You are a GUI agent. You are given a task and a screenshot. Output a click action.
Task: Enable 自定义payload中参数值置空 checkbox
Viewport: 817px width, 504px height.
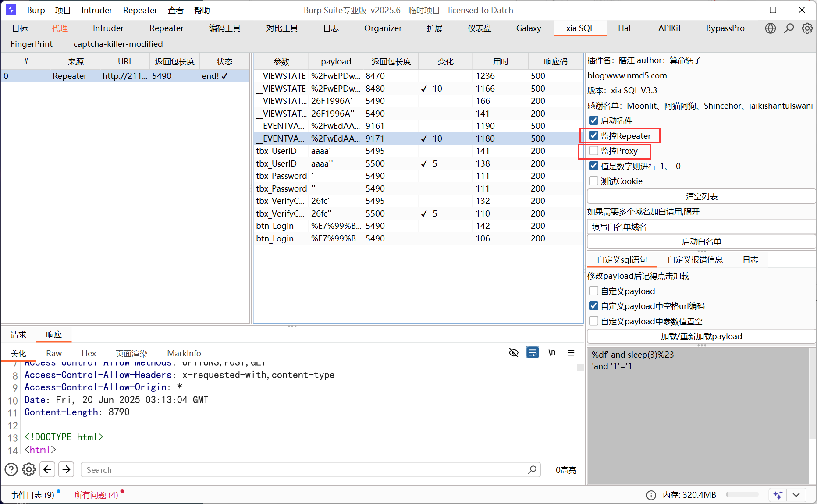tap(594, 321)
